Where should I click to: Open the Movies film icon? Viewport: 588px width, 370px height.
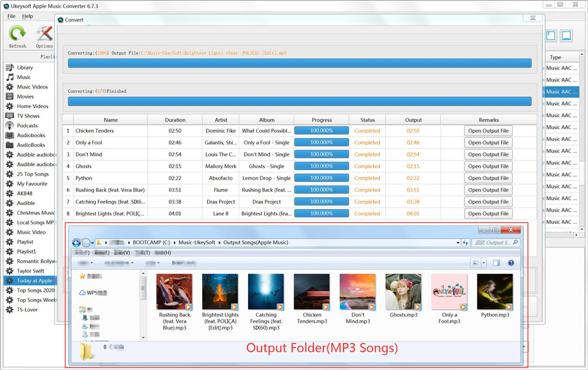click(x=10, y=97)
